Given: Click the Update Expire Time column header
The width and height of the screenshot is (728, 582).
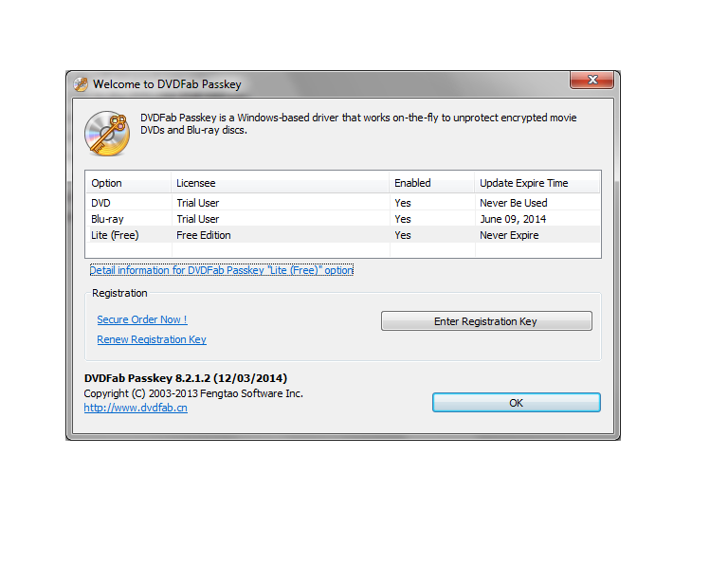Looking at the screenshot, I should [x=537, y=183].
